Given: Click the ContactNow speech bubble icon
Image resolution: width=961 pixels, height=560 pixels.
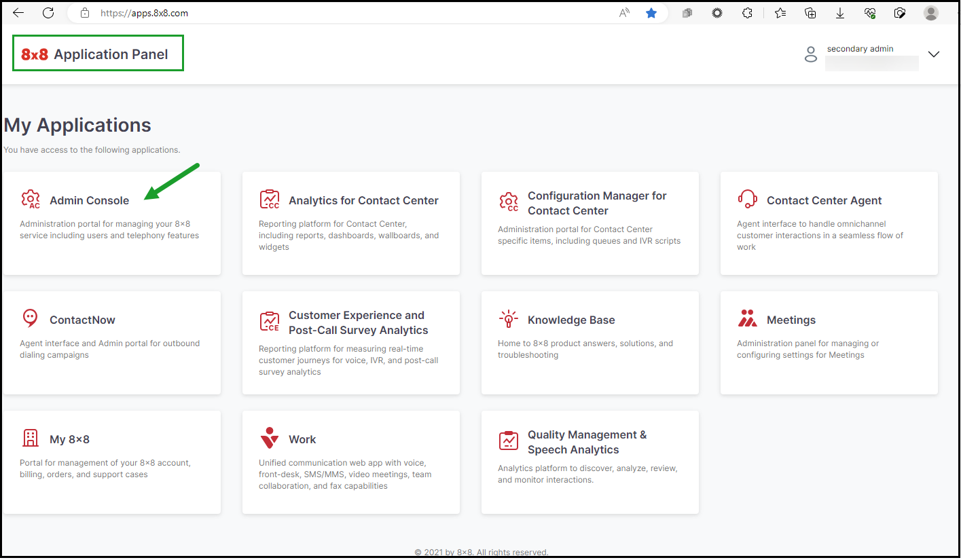Looking at the screenshot, I should (x=31, y=318).
